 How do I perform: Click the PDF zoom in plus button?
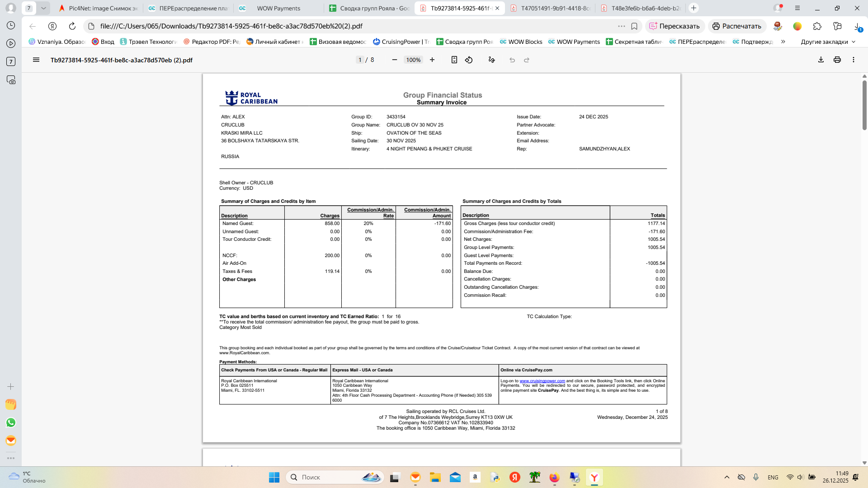[x=432, y=60]
